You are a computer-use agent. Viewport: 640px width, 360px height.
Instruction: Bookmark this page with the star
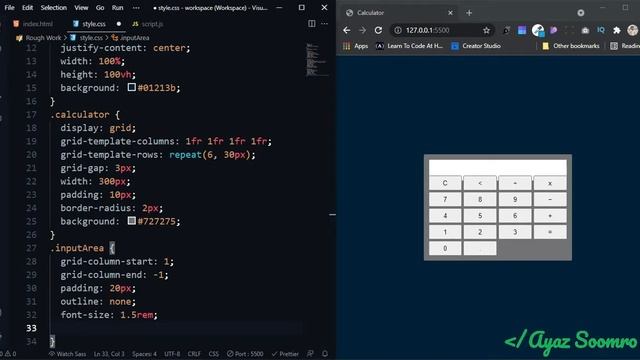(486, 30)
